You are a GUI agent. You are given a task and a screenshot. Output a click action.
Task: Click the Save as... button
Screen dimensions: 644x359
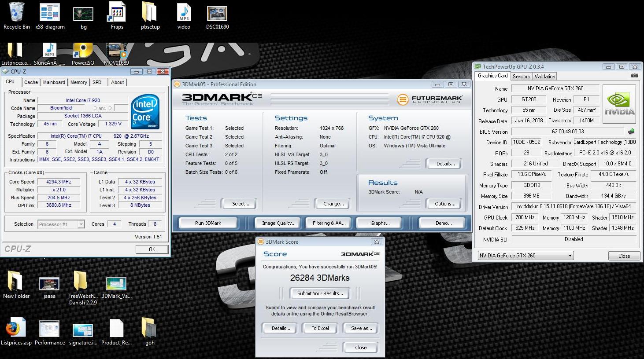(x=361, y=328)
